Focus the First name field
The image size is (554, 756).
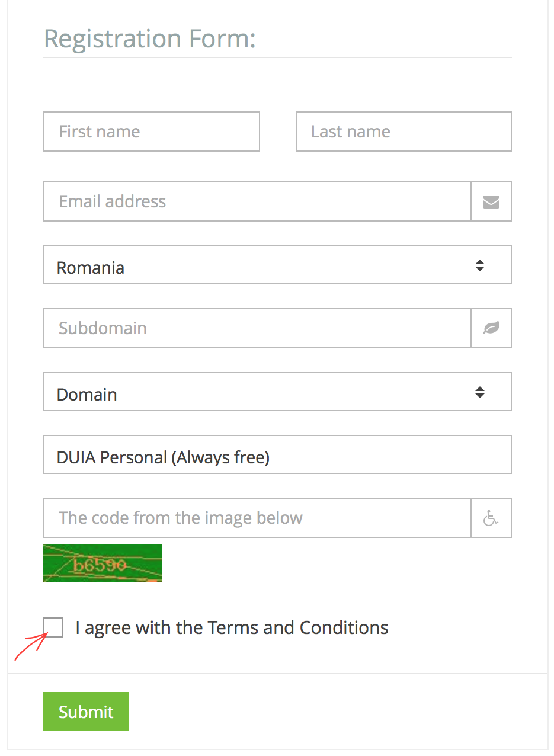(x=152, y=132)
